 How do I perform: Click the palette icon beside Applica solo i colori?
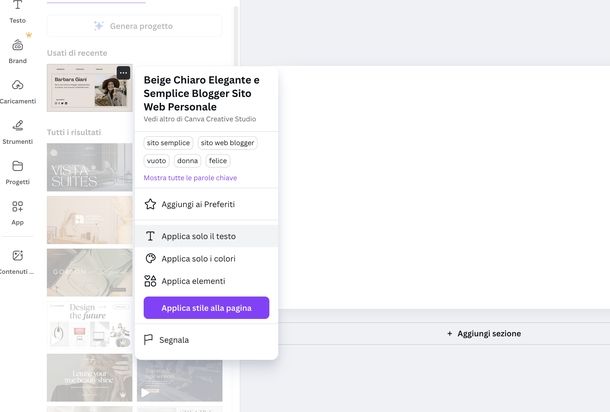151,258
